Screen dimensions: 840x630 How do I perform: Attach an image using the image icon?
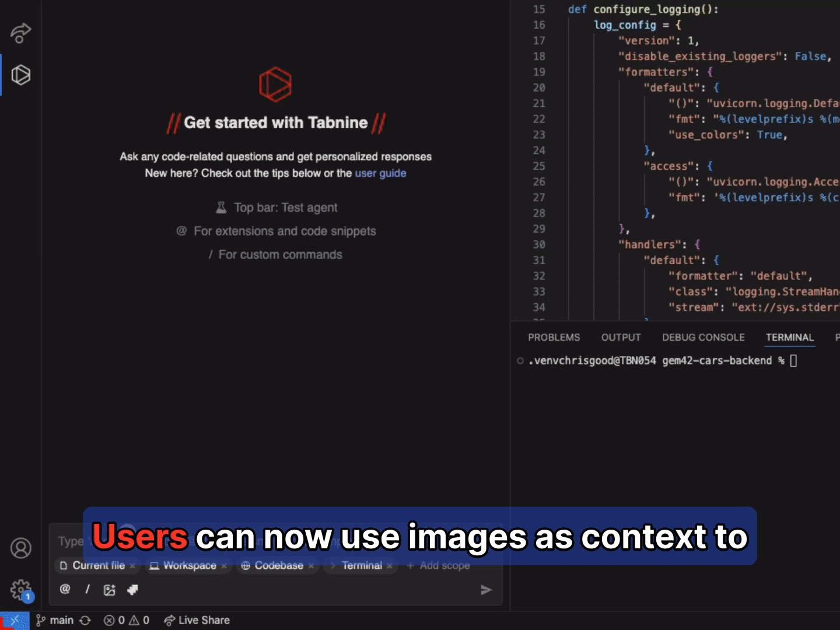point(109,590)
